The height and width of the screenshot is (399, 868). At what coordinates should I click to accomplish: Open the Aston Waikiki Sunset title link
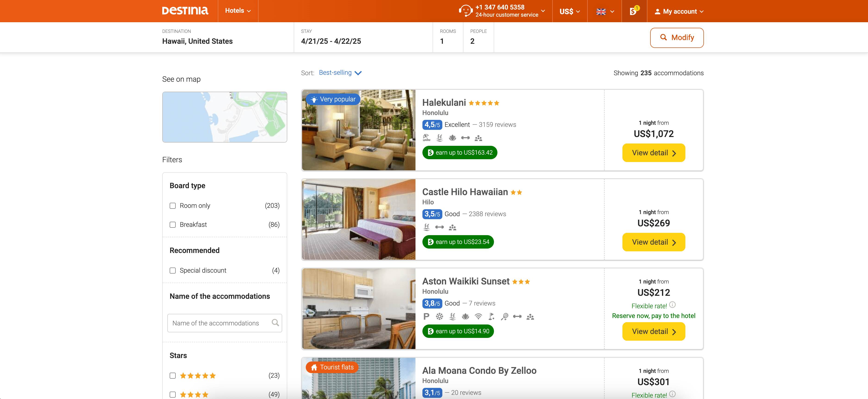[466, 281]
